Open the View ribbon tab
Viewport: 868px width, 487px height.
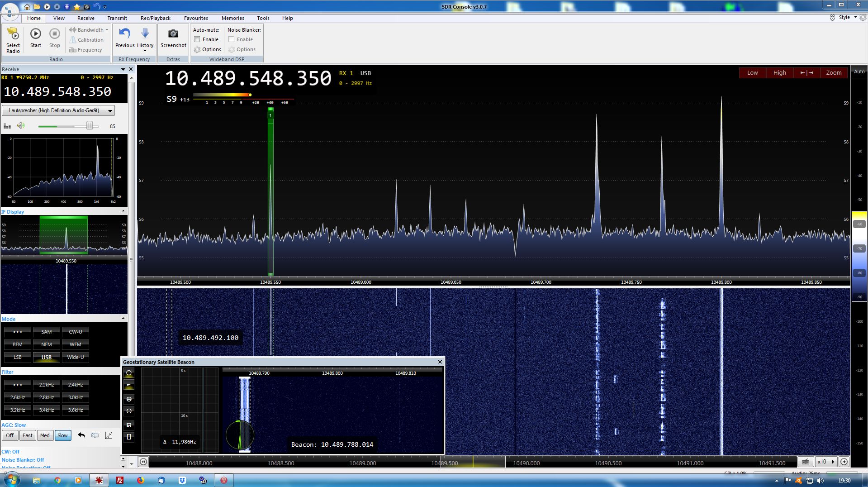pos(59,18)
